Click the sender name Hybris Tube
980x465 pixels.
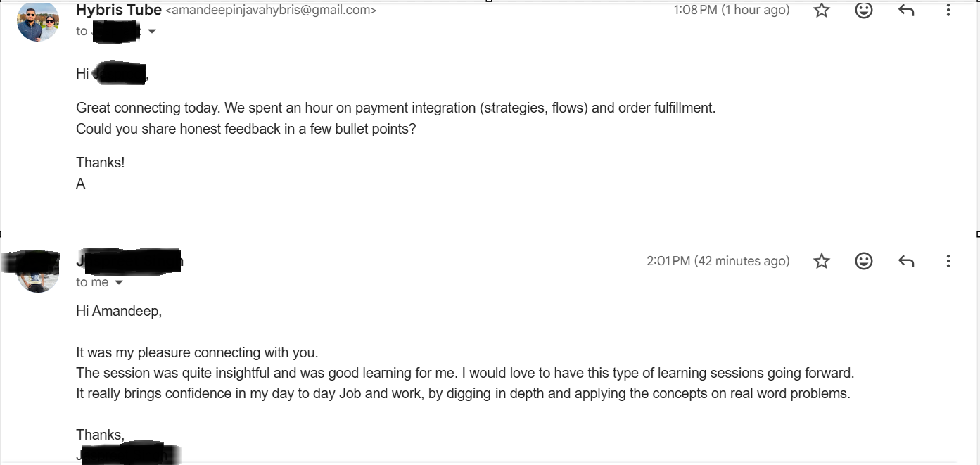(117, 10)
